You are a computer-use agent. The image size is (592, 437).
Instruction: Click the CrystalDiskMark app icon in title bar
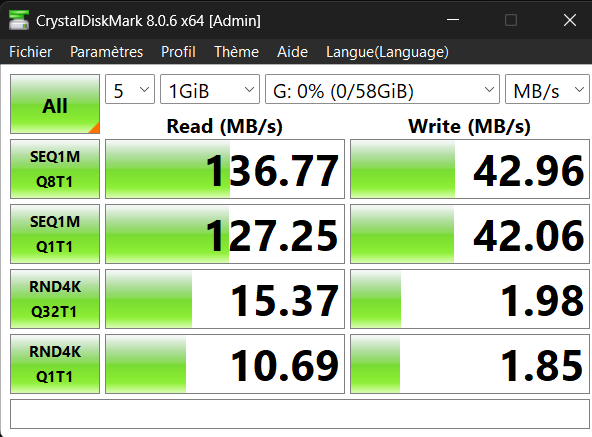coord(19,20)
